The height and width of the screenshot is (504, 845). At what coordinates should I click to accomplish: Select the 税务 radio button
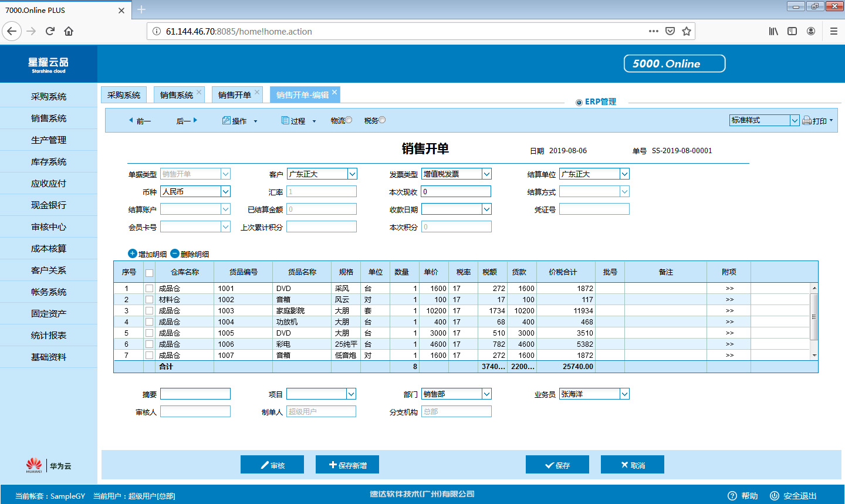382,120
